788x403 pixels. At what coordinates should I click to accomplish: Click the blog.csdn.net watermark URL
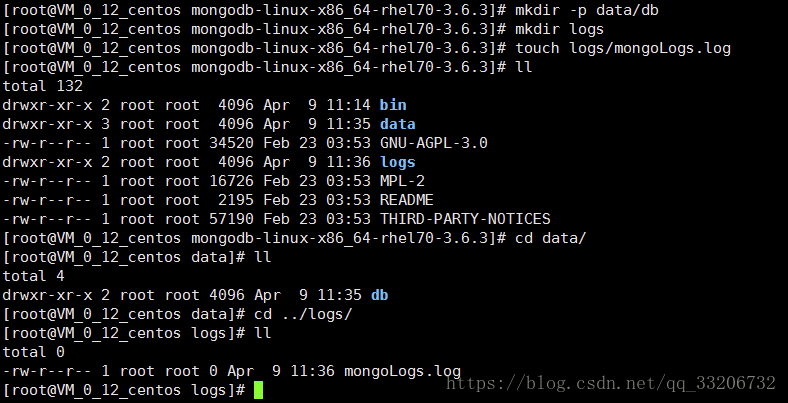(612, 382)
